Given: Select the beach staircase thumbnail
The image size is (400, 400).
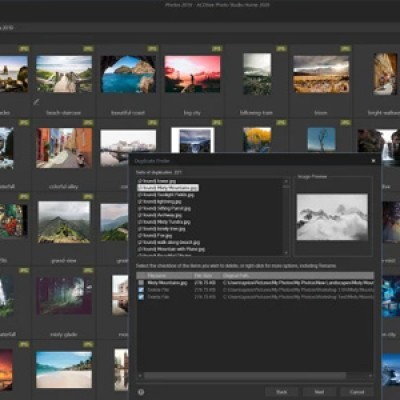Looking at the screenshot, I should [64, 74].
